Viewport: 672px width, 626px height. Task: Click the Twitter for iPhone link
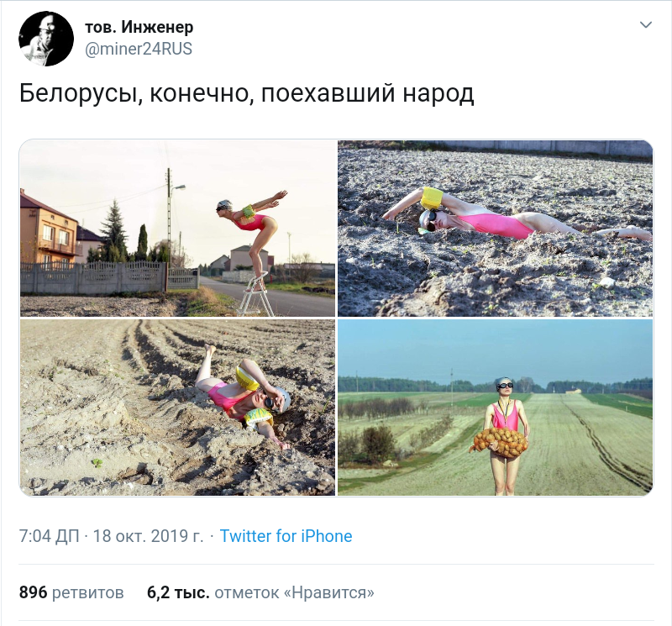coord(286,536)
